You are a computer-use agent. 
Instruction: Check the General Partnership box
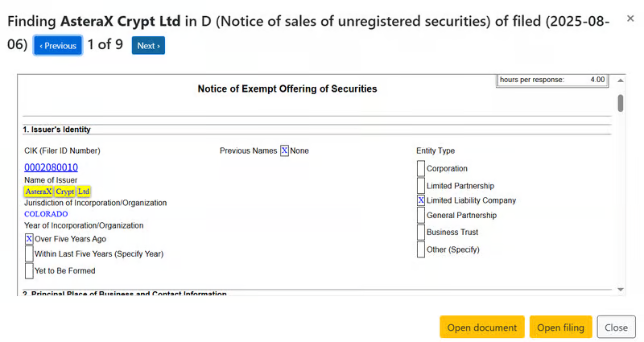pos(421,216)
